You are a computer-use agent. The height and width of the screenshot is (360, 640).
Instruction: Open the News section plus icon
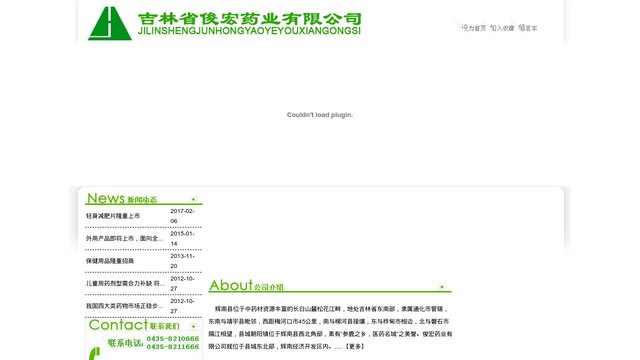tap(193, 199)
